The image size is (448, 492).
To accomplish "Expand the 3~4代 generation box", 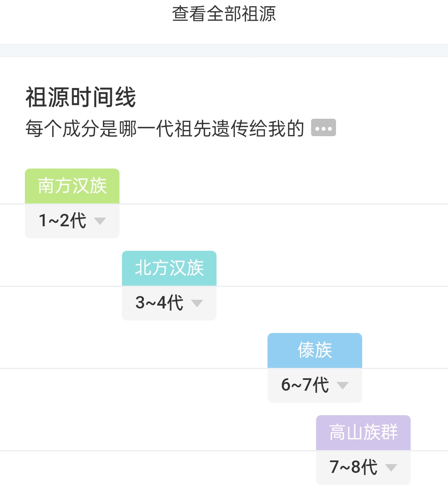I will (x=169, y=303).
